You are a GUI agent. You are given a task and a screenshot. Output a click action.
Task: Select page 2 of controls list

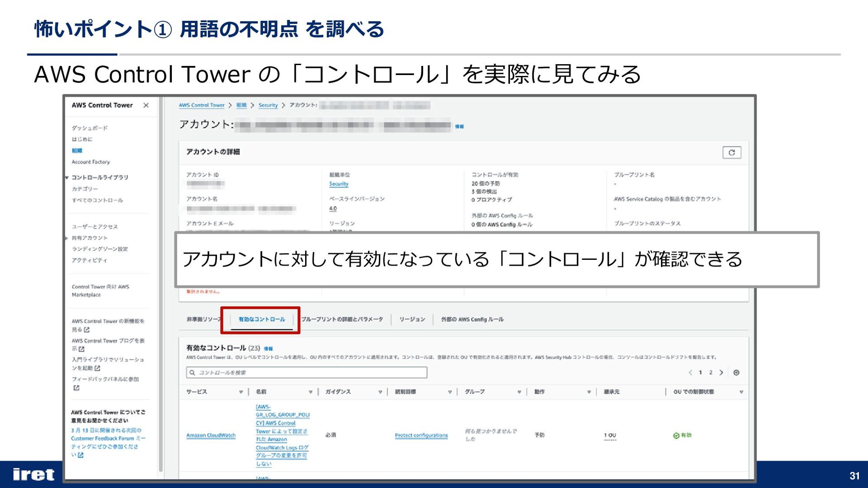tap(711, 373)
